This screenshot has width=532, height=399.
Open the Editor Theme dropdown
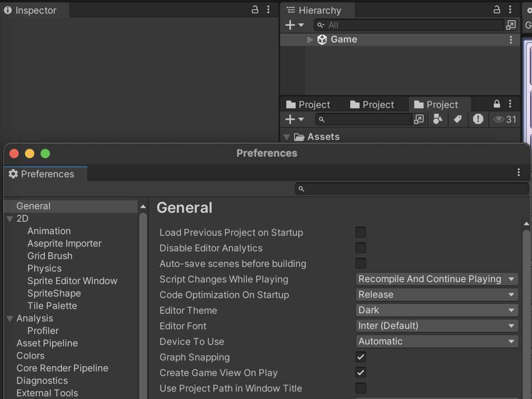[436, 310]
